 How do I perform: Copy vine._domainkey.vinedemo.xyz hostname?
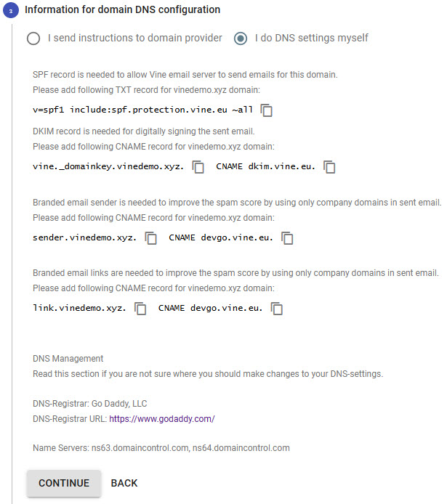198,167
